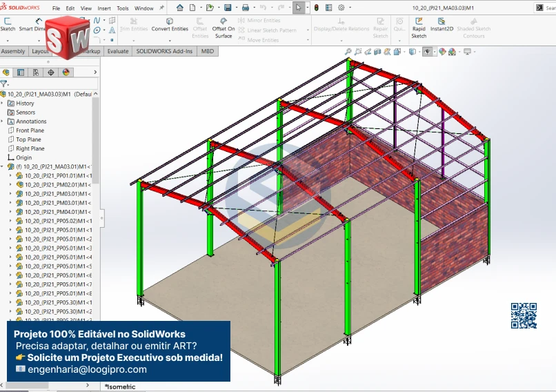Click the Home icon in the top toolbar
This screenshot has width=556, height=392.
(180, 8)
